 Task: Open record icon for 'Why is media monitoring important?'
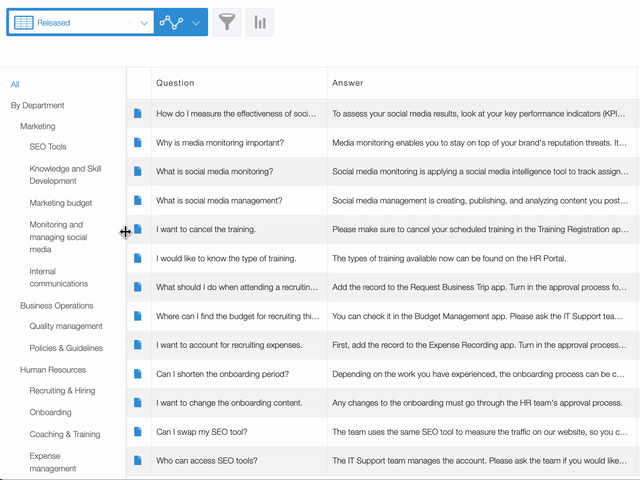[x=138, y=143]
